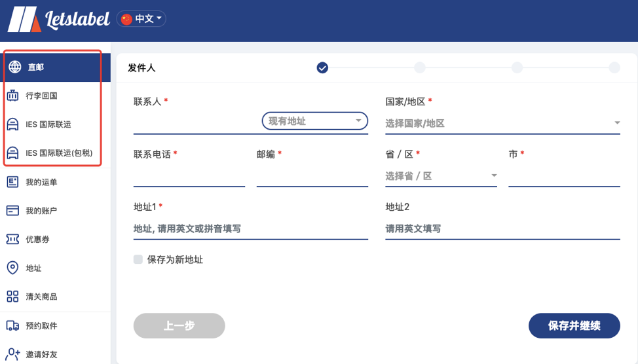Open the 清关商品 grid icon
The width and height of the screenshot is (638, 364).
pos(12,297)
